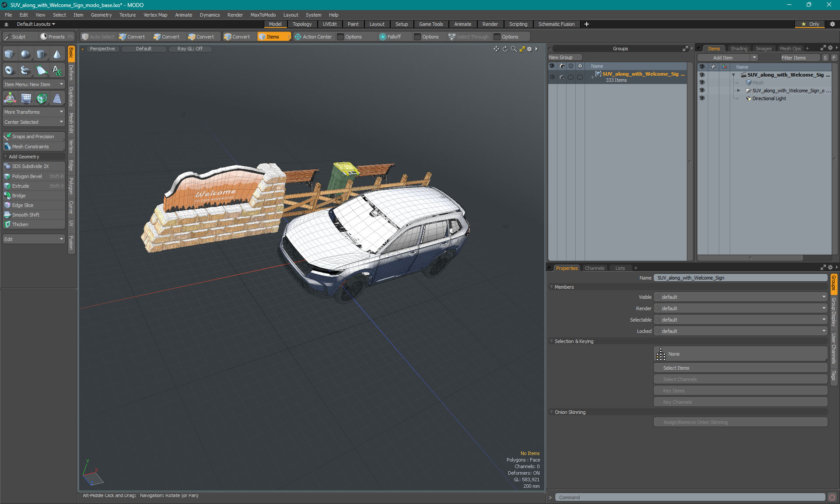Toggle group visibility eye in Groups list
The image size is (840, 504).
coord(552,77)
